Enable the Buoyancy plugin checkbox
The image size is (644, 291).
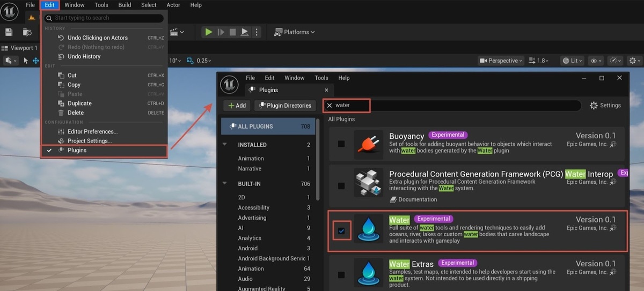(x=341, y=144)
